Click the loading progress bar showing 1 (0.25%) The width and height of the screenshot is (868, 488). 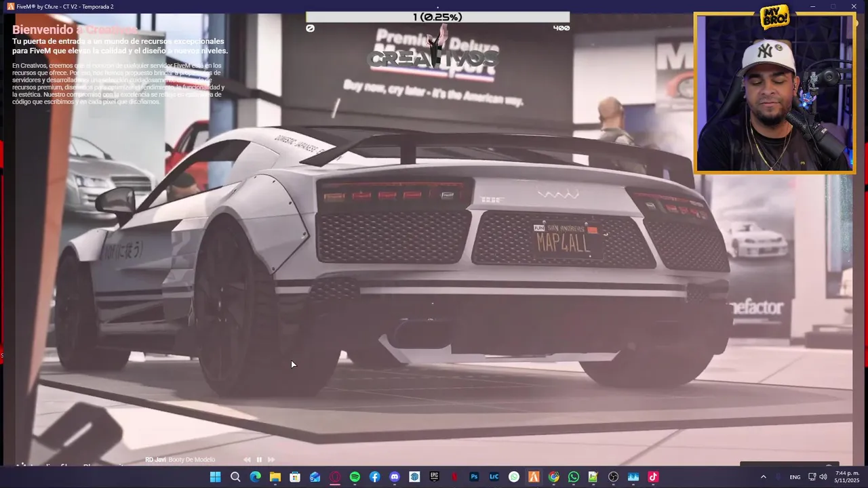437,17
